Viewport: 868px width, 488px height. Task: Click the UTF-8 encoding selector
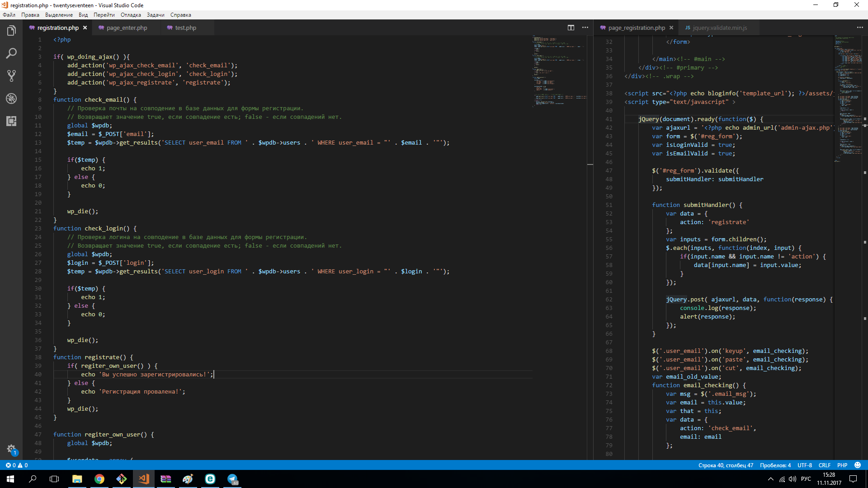tap(804, 465)
